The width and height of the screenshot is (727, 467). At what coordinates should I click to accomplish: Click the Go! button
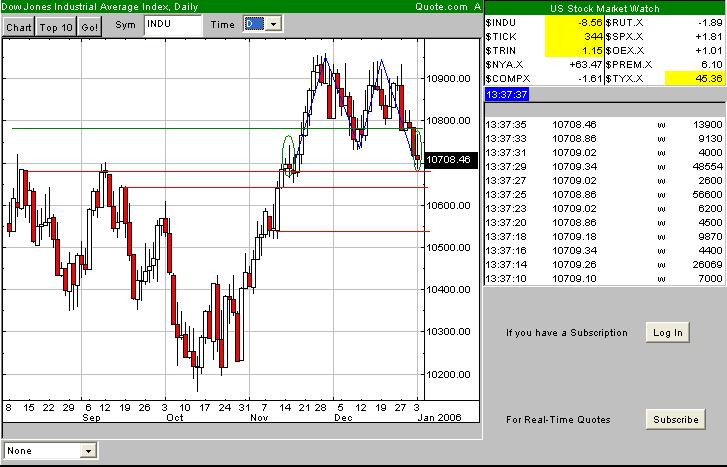click(89, 27)
